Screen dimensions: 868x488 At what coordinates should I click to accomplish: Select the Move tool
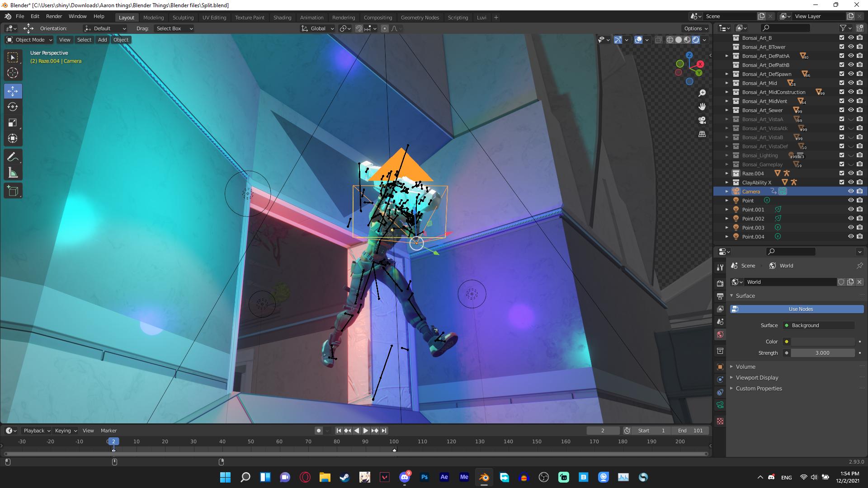pos(13,91)
